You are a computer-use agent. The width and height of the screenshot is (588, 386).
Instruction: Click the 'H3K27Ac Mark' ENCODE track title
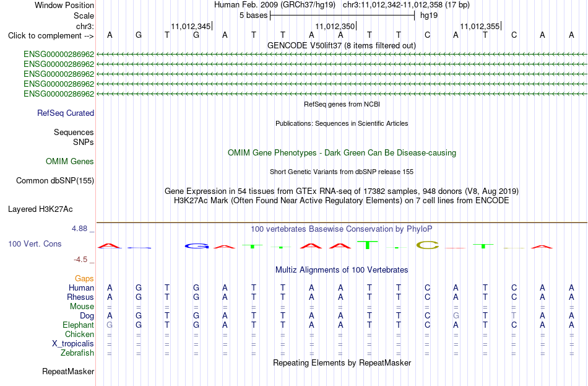[x=342, y=201]
